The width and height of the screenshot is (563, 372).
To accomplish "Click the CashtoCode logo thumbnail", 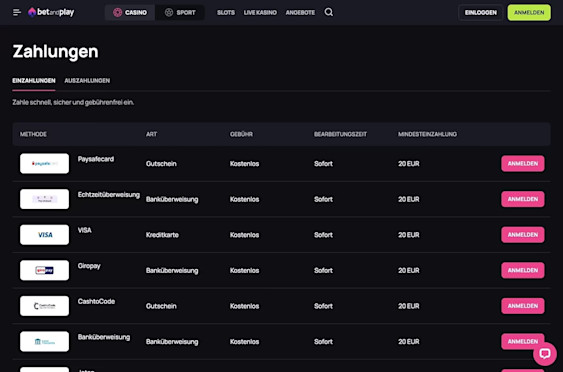I will pos(45,306).
